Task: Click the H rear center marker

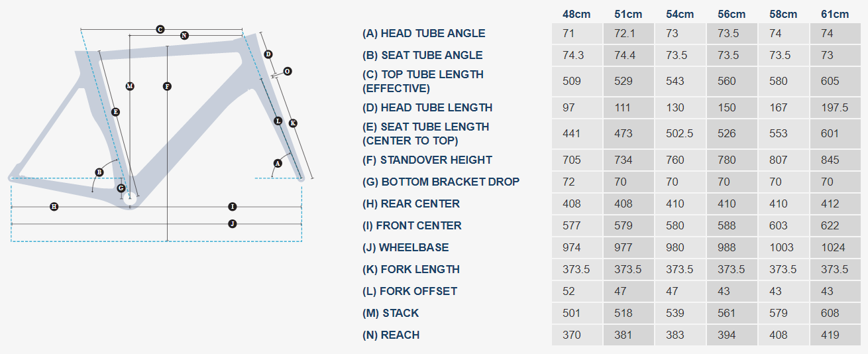Action: (x=54, y=207)
